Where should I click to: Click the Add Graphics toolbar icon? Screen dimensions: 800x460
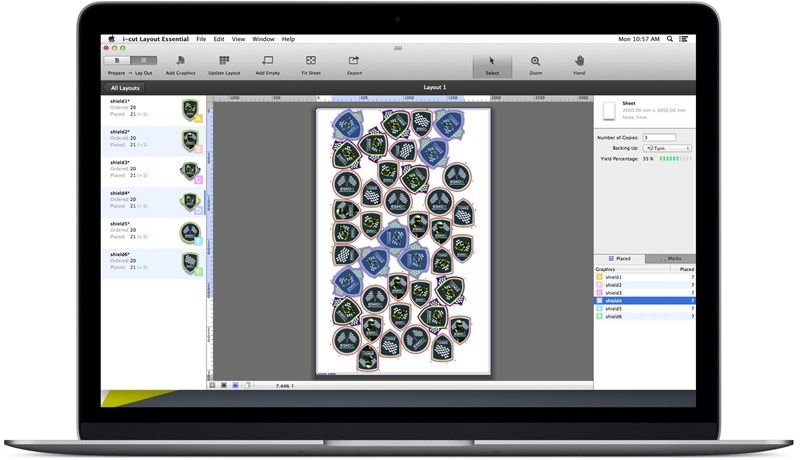[181, 61]
